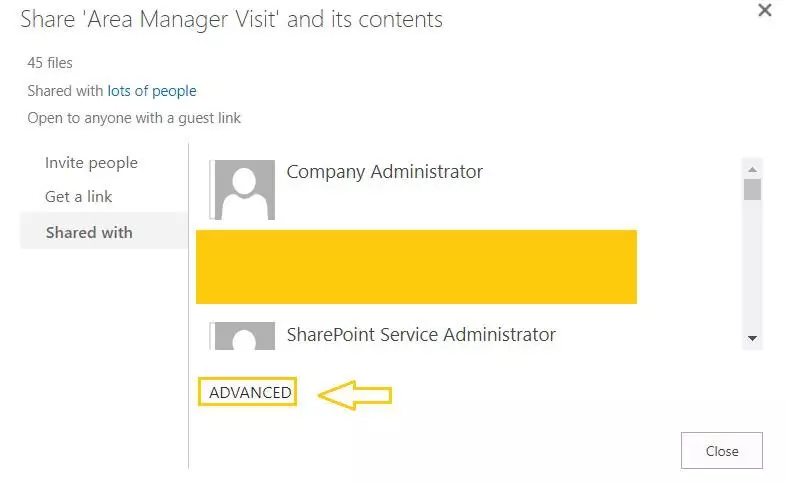Click the '45 files' count text
This screenshot has height=483, width=786.
pos(50,63)
